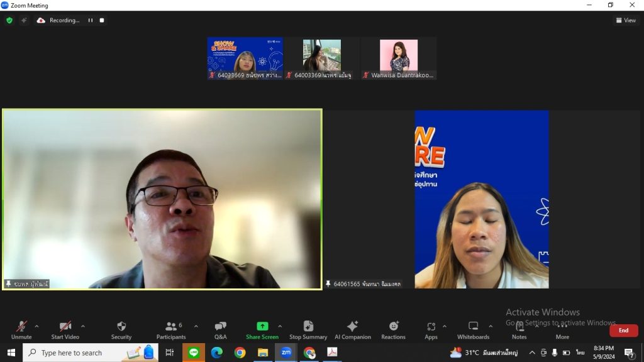Show meeting encryption info shield
Viewport: 644px width, 362px height.
click(9, 20)
